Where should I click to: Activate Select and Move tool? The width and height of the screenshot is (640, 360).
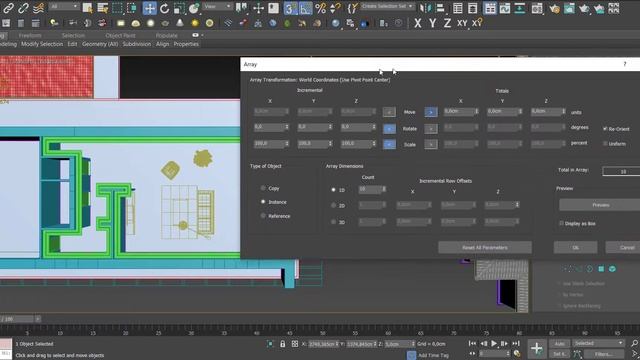[x=149, y=8]
